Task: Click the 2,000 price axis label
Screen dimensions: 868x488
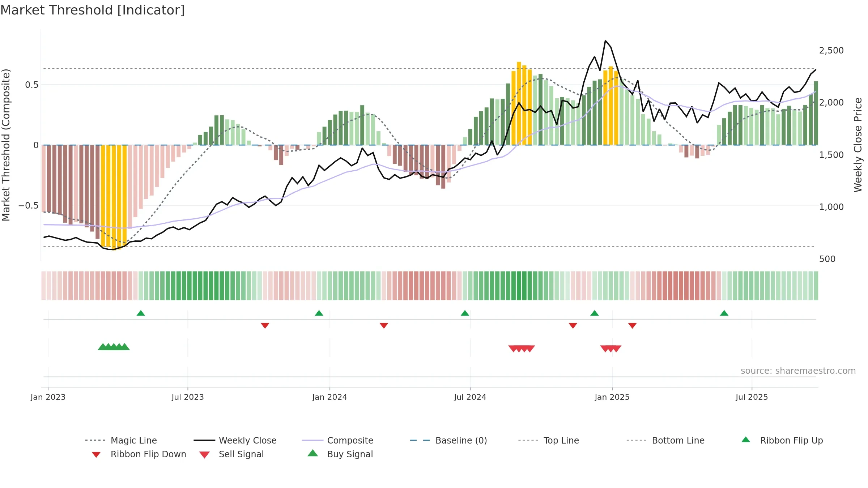Action: (x=831, y=103)
